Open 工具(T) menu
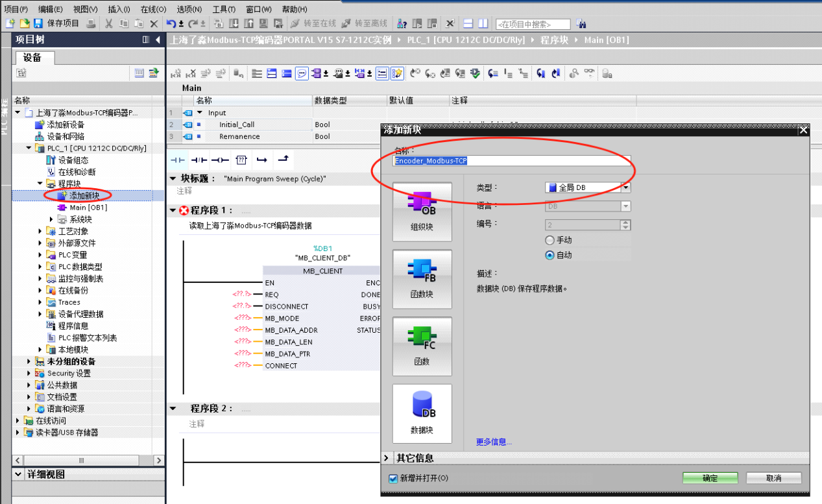 224,9
